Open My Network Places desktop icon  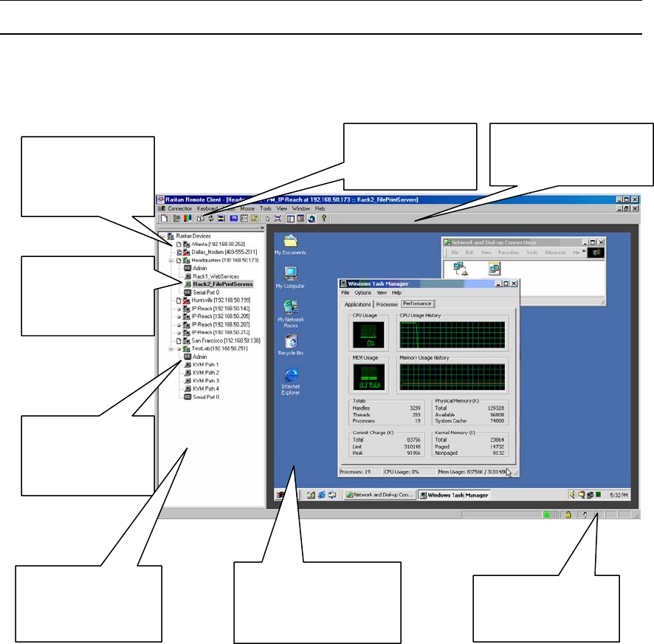tap(290, 314)
